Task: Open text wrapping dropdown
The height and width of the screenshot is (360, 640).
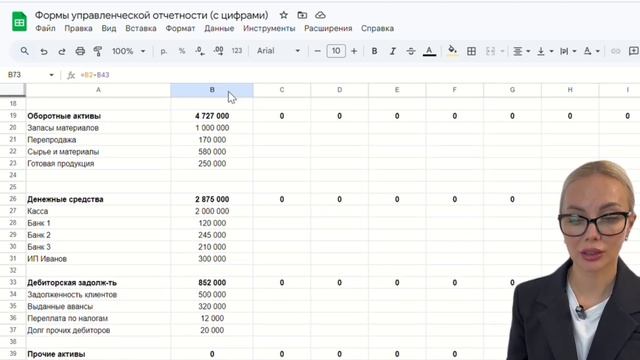Action: point(568,51)
